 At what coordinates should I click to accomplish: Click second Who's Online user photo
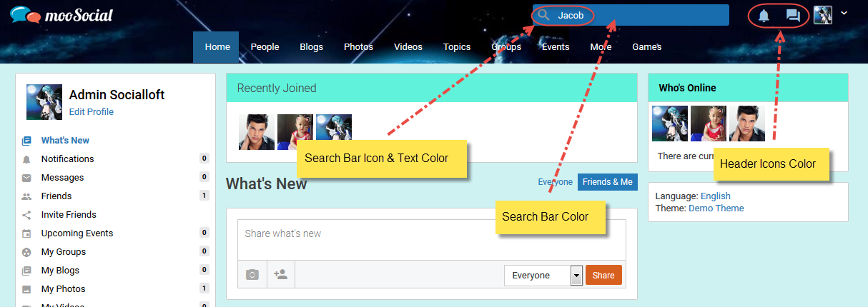[709, 124]
